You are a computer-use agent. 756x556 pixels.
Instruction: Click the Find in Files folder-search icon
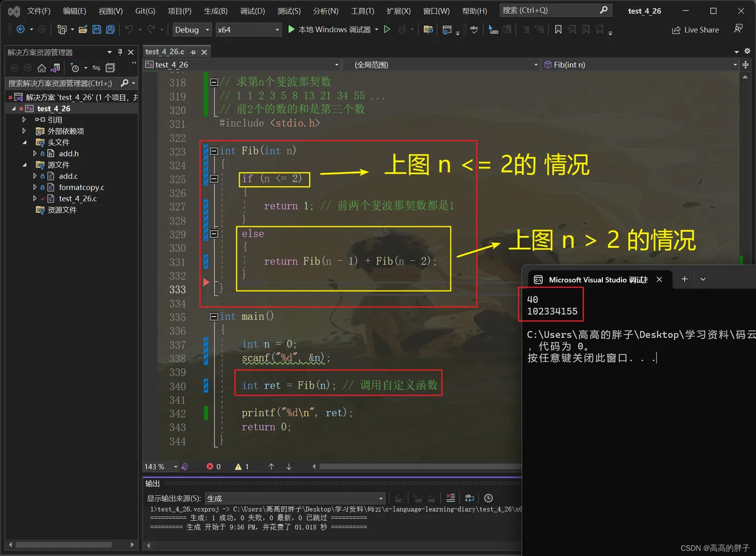[428, 30]
